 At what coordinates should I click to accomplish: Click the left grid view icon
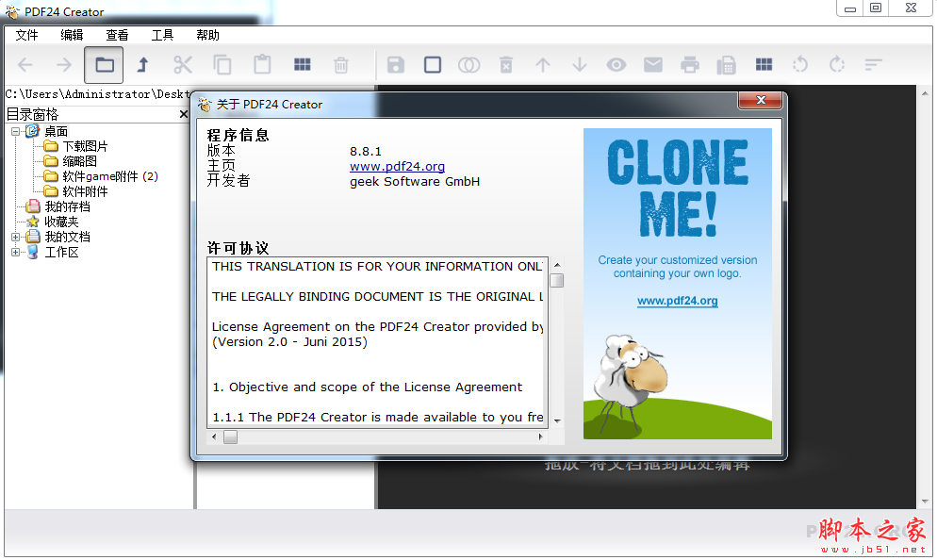(x=303, y=64)
